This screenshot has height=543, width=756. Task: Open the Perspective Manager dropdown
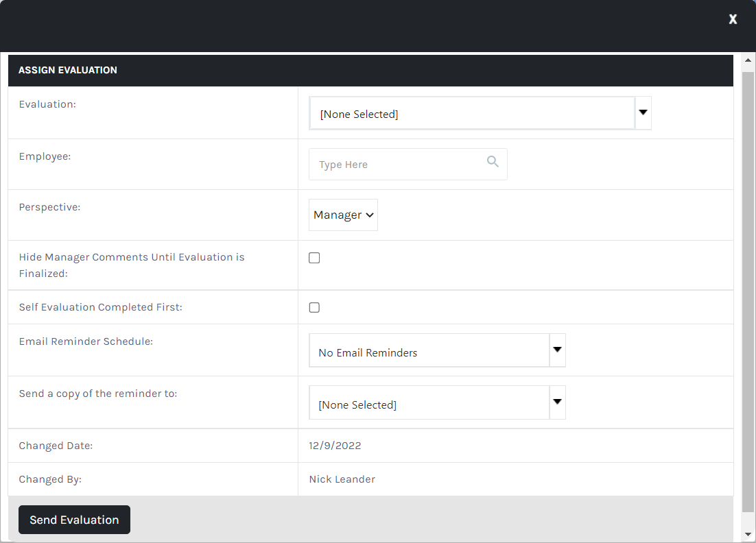coord(343,215)
